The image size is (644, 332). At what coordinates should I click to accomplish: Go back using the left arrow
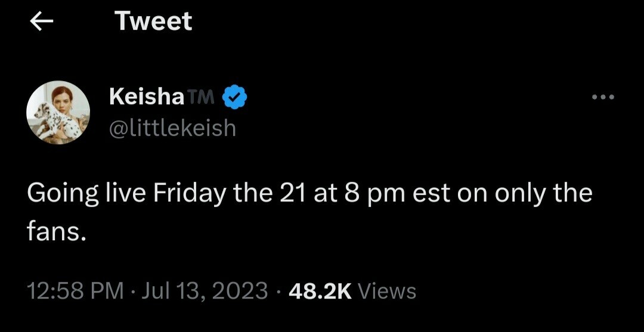41,22
